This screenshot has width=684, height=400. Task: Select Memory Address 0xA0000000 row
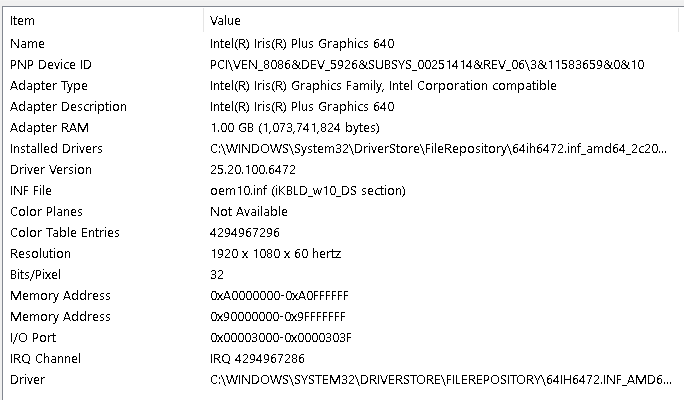(x=341, y=295)
